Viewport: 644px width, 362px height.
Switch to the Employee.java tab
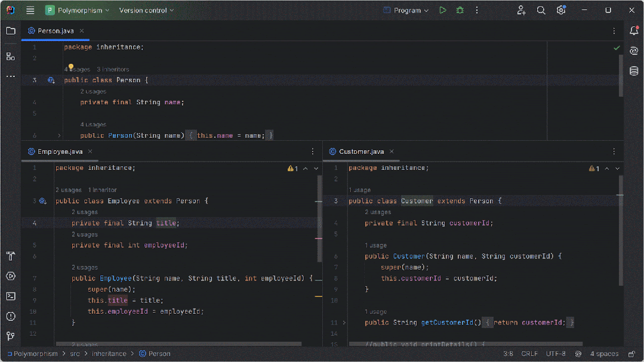coord(60,151)
